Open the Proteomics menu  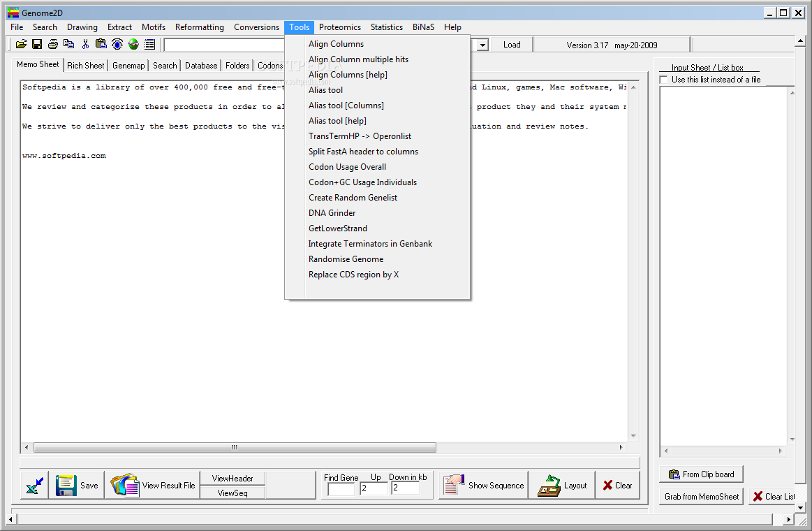click(340, 27)
